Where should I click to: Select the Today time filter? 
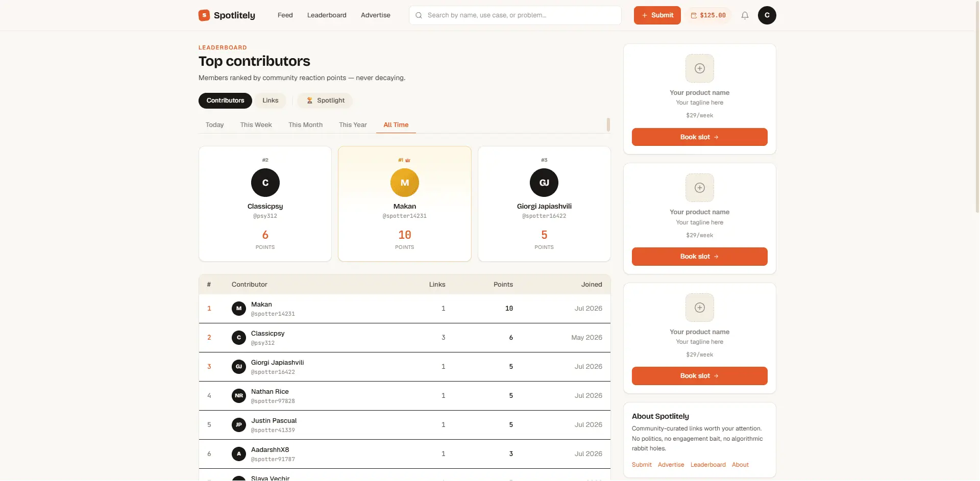click(215, 125)
